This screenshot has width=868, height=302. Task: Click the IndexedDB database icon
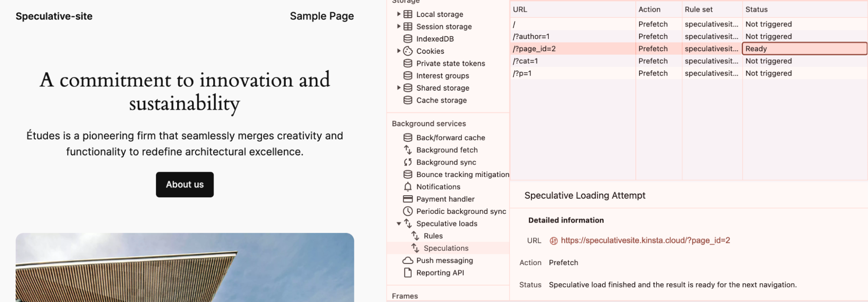408,39
